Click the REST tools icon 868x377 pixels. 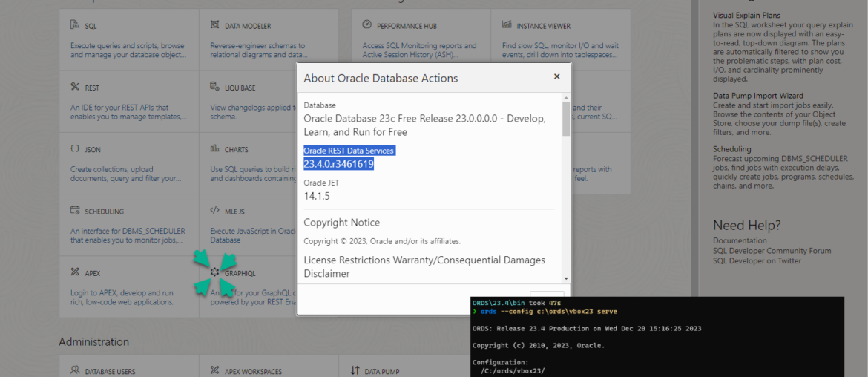pos(75,86)
